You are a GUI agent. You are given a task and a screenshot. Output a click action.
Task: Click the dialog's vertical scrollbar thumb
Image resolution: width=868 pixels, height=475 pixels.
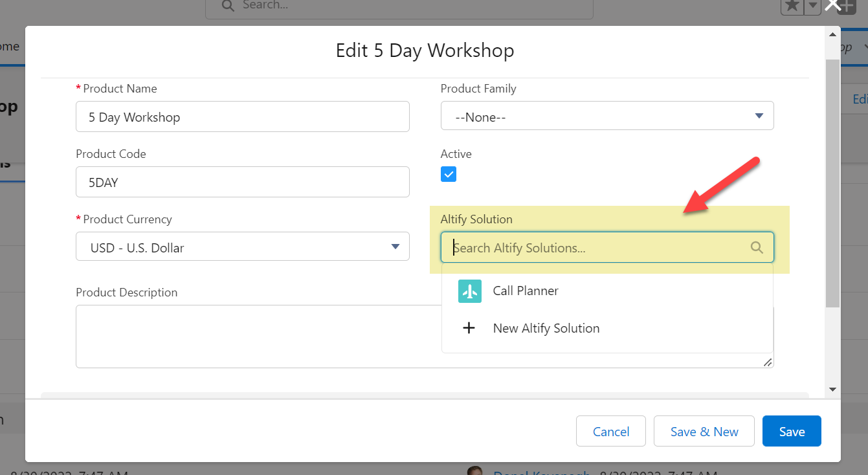832,183
